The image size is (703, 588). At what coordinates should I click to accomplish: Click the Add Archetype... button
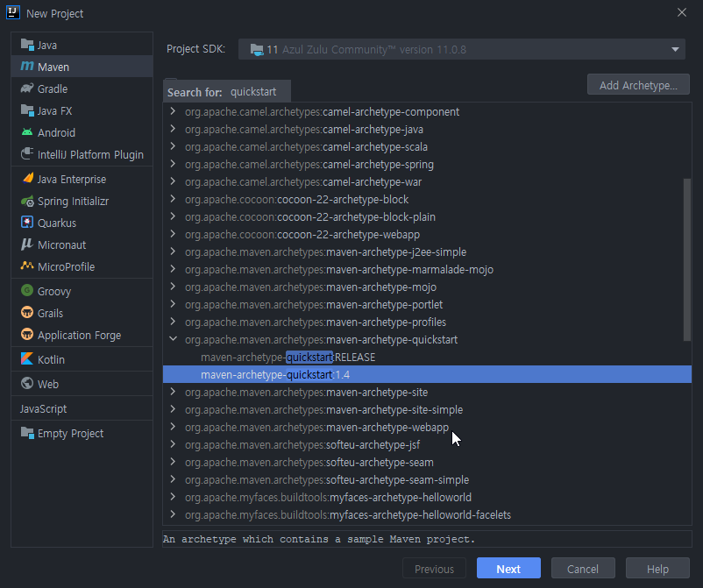click(x=638, y=85)
